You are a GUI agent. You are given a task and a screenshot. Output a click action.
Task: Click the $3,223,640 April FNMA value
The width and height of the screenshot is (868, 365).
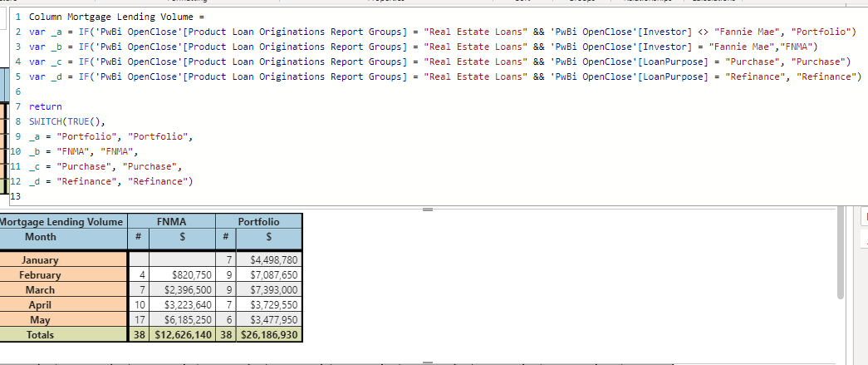(182, 304)
